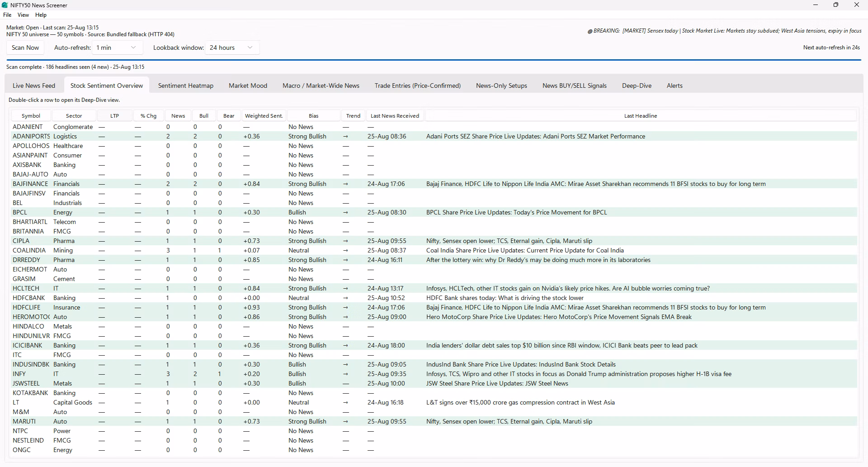Sort by the Bull column header
868x467 pixels.
coord(204,116)
